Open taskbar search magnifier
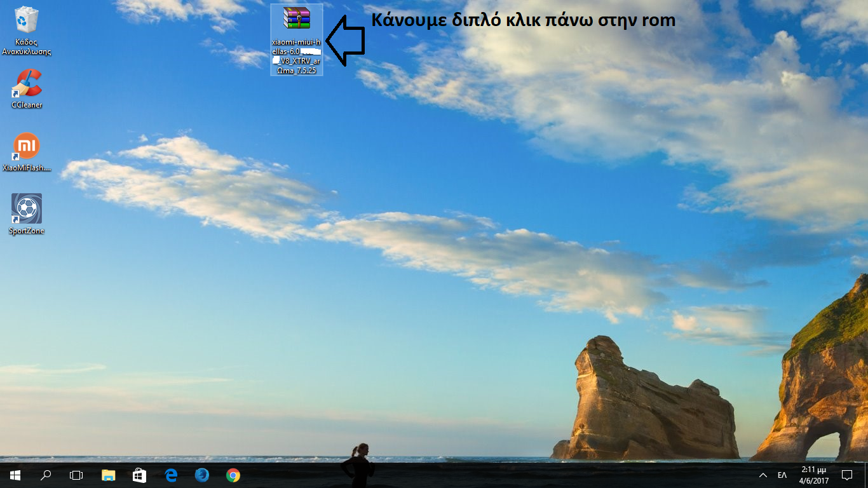 click(46, 475)
